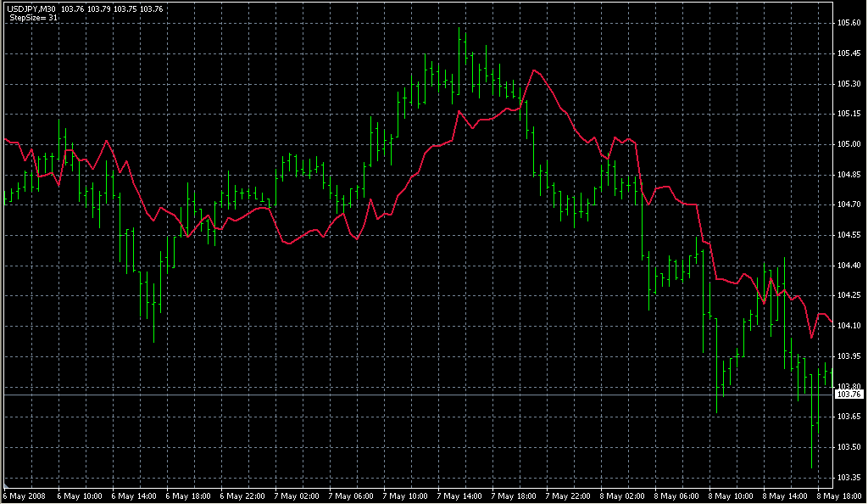Click the highest peak of the red indicator line

[533, 70]
